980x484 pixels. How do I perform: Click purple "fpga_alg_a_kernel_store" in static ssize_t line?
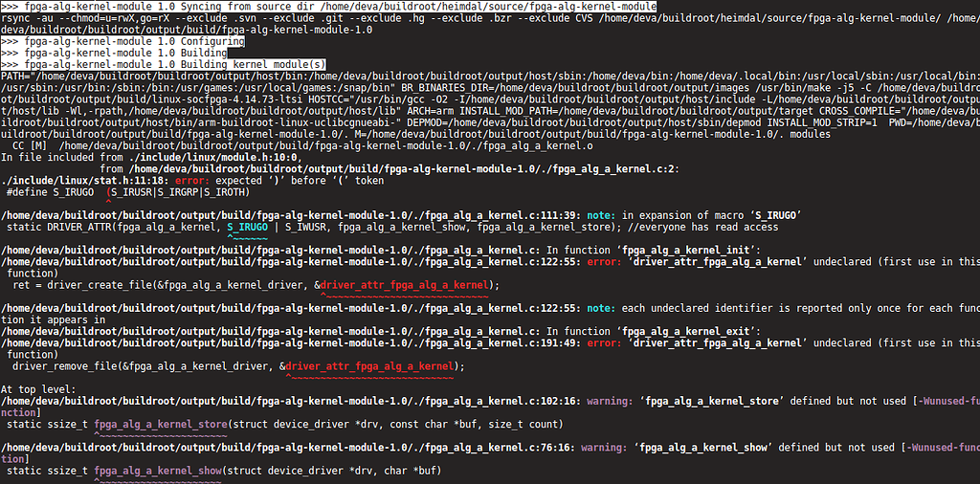click(161, 425)
